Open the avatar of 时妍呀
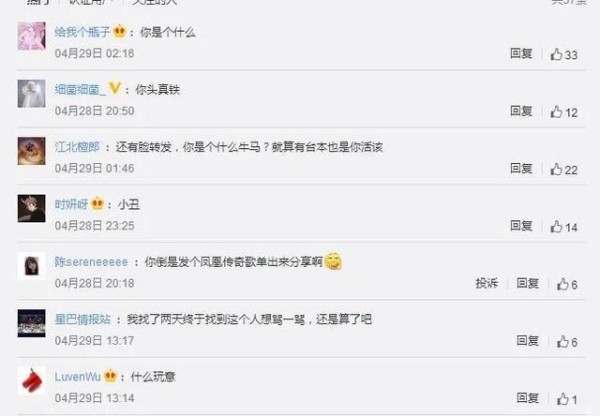 click(x=31, y=208)
